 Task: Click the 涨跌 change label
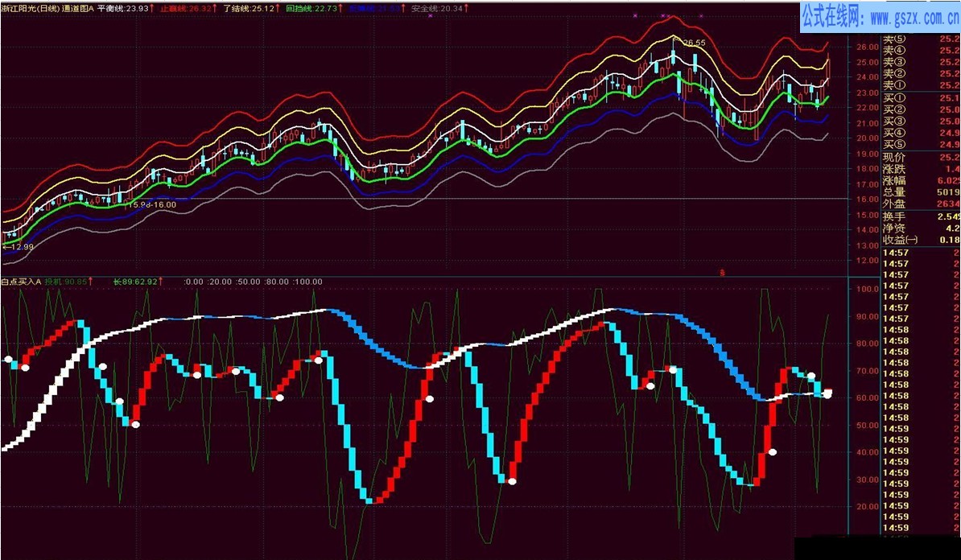tap(893, 169)
